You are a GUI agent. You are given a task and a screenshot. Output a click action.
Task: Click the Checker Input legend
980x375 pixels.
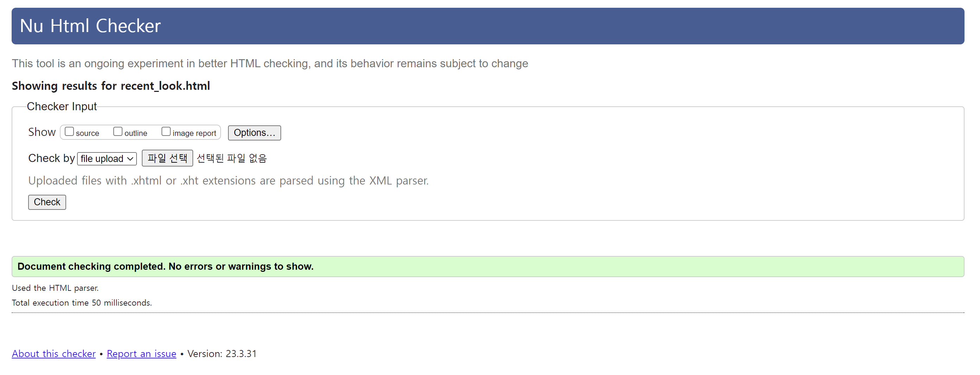(x=62, y=107)
